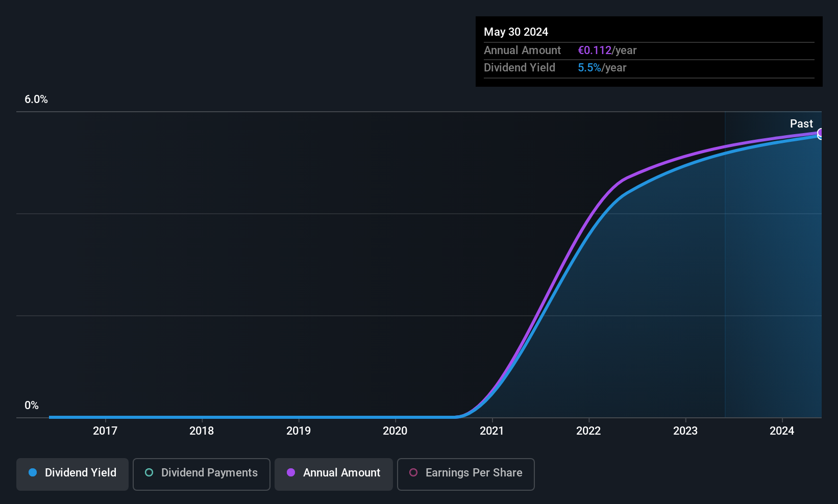The width and height of the screenshot is (838, 504).
Task: Enable the Dividend Payments series
Action: pos(202,474)
